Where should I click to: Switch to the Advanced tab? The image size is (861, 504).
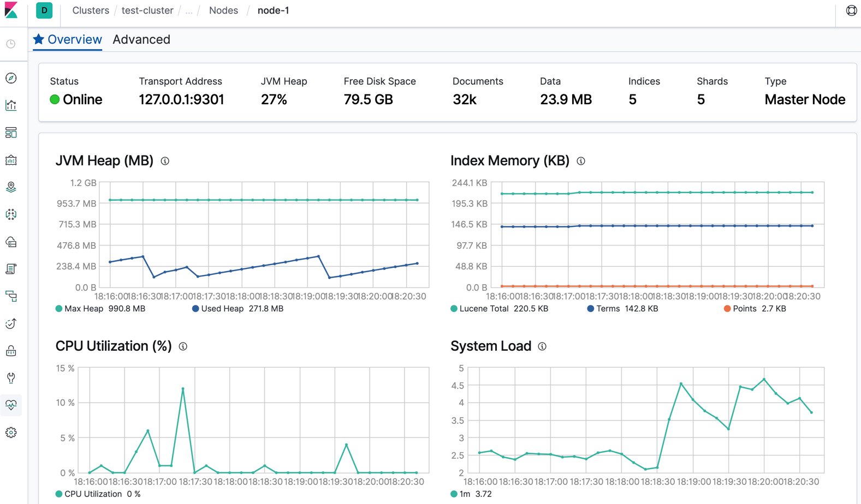(141, 39)
